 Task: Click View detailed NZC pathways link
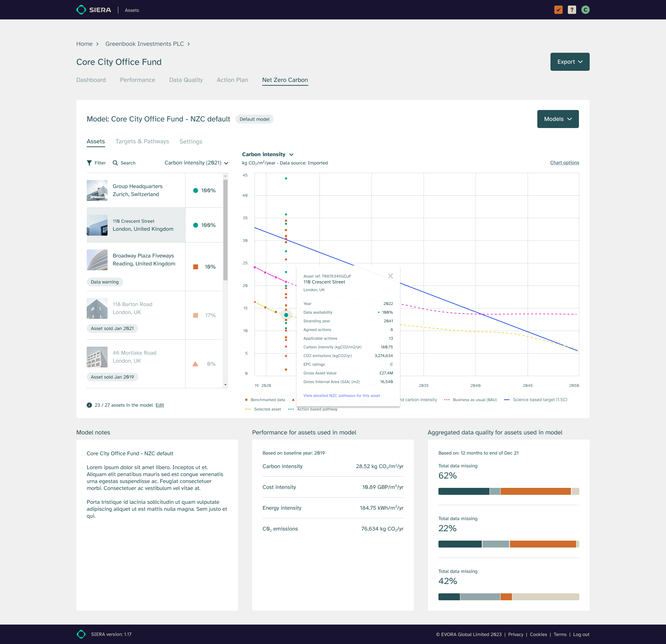342,396
